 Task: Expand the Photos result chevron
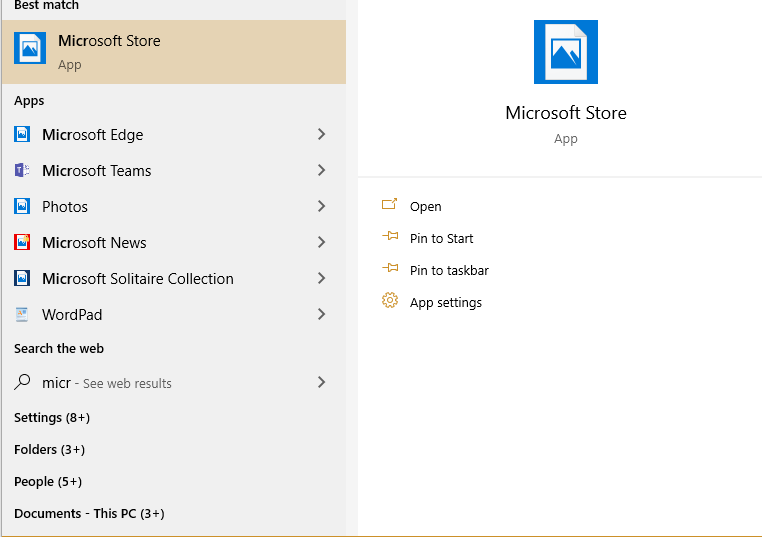[x=321, y=206]
